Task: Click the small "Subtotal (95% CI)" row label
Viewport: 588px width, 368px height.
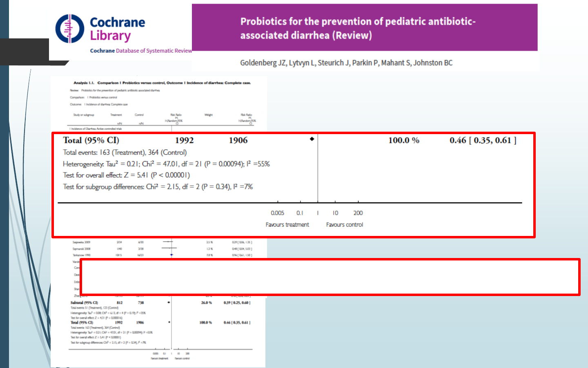Action: point(84,303)
